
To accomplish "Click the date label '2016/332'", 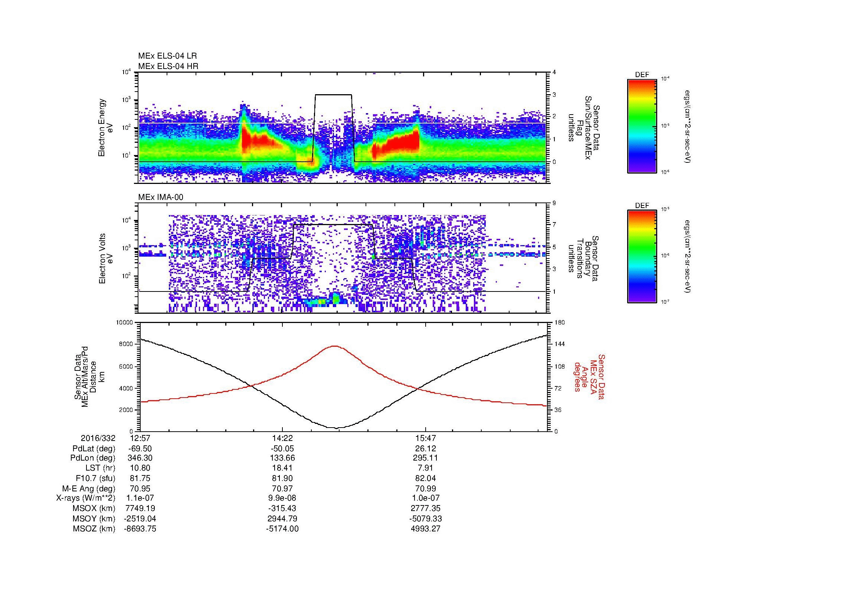I will pyautogui.click(x=98, y=438).
